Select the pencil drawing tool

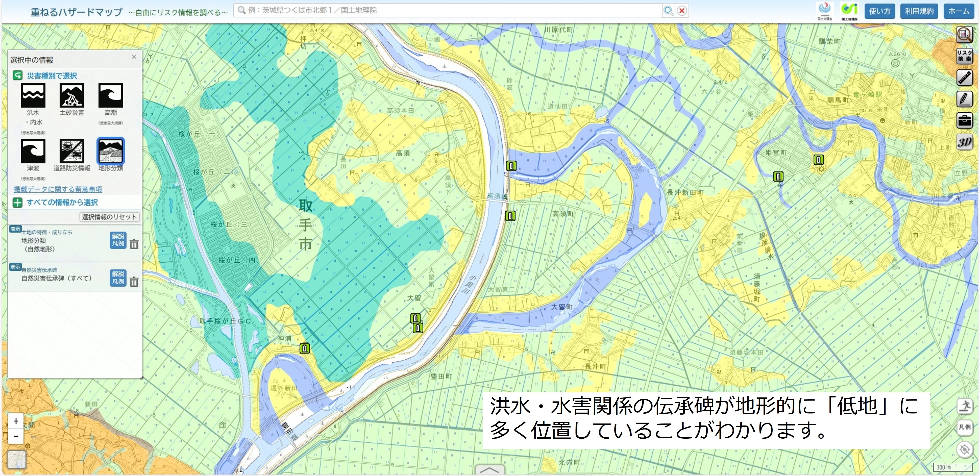pos(964,99)
